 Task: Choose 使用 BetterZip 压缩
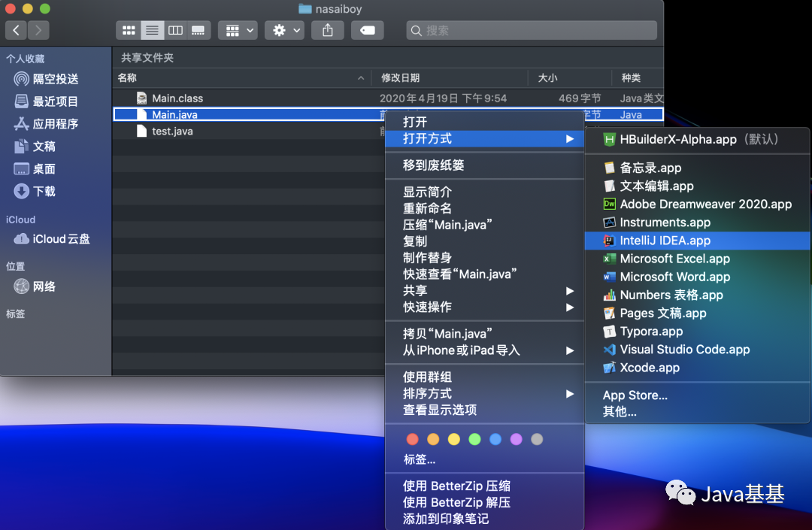pos(485,486)
